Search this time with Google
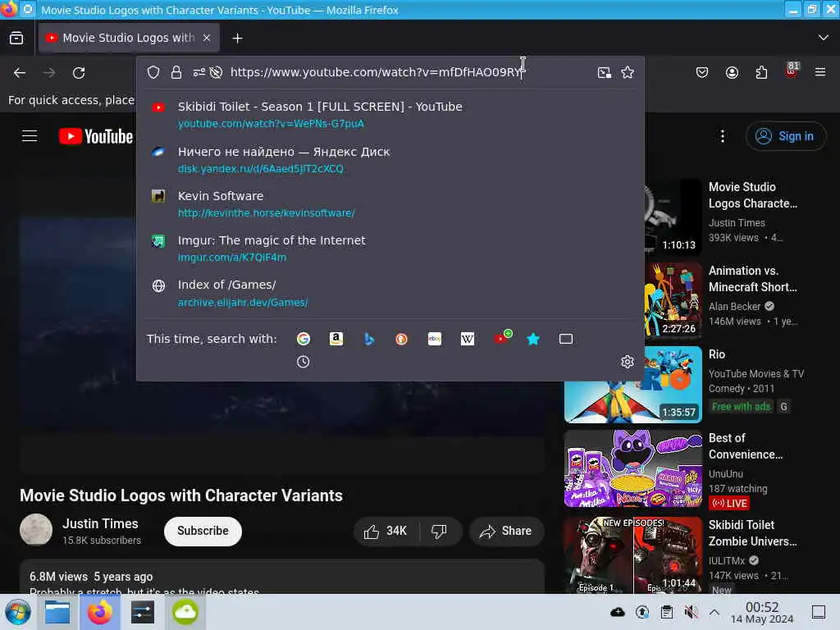840x630 pixels. 304,339
